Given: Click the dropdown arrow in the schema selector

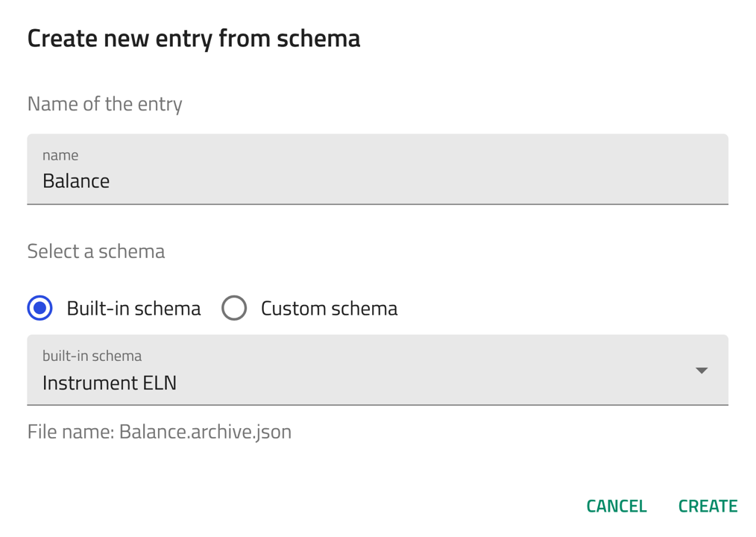Looking at the screenshot, I should point(701,371).
